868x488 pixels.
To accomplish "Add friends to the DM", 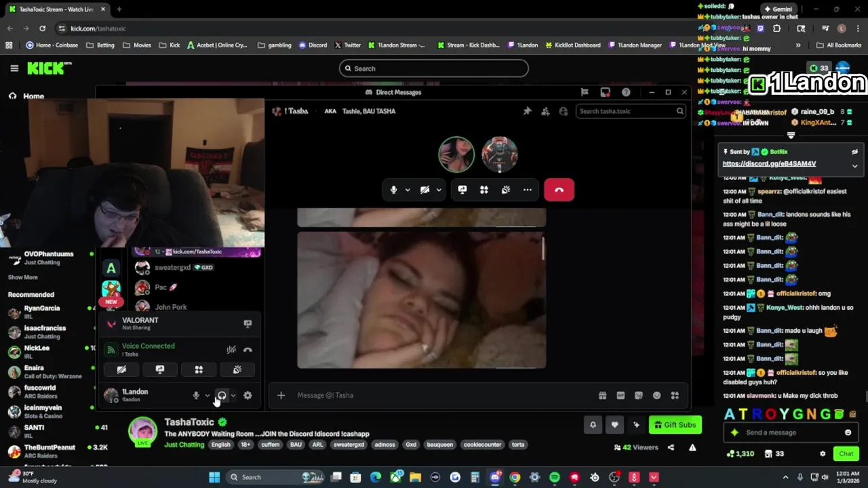I will point(545,111).
